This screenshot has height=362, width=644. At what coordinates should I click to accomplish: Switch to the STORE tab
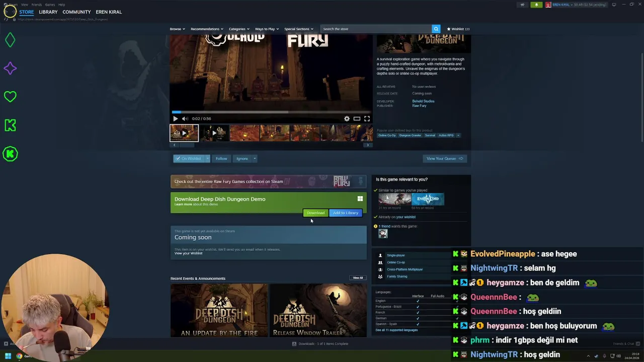tap(27, 12)
